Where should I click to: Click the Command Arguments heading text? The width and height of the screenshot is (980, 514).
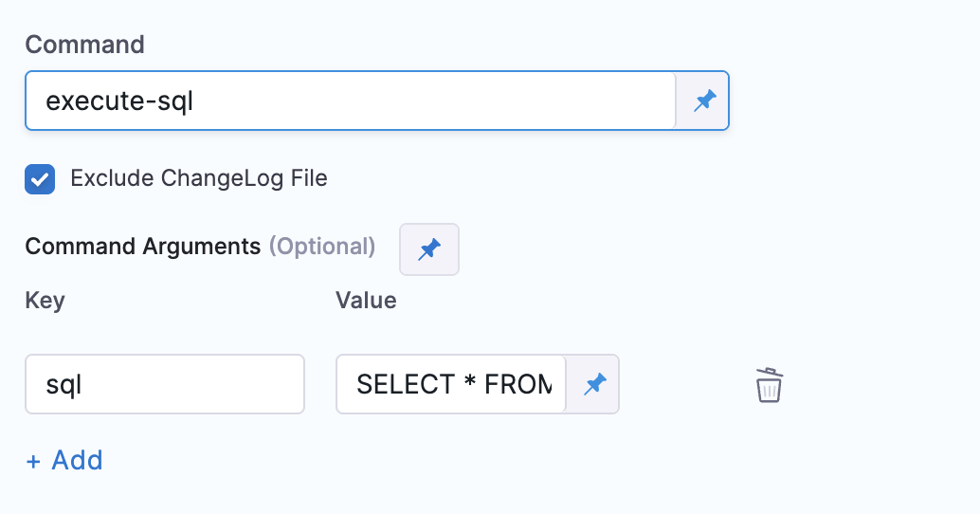(142, 247)
